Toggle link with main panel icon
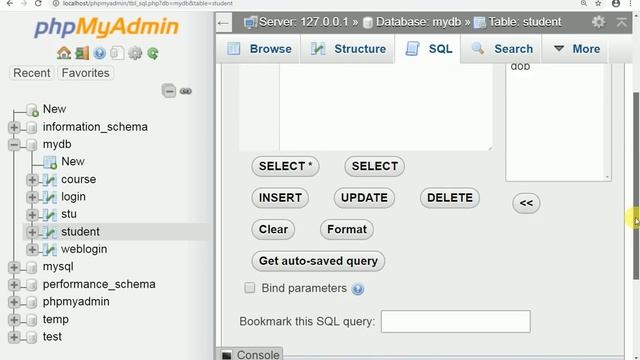The height and width of the screenshot is (360, 640). [186, 91]
